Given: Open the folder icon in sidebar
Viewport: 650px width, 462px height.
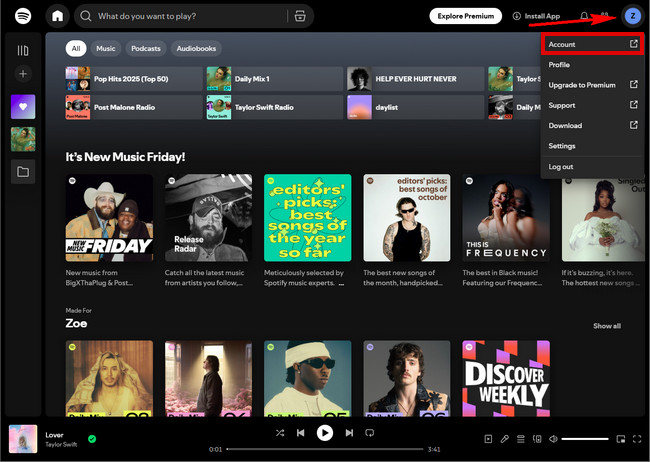Looking at the screenshot, I should 23,171.
